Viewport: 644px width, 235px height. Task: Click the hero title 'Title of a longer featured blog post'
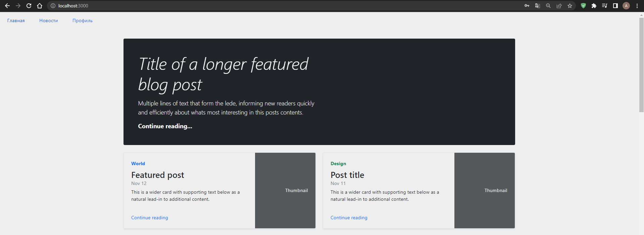point(223,74)
